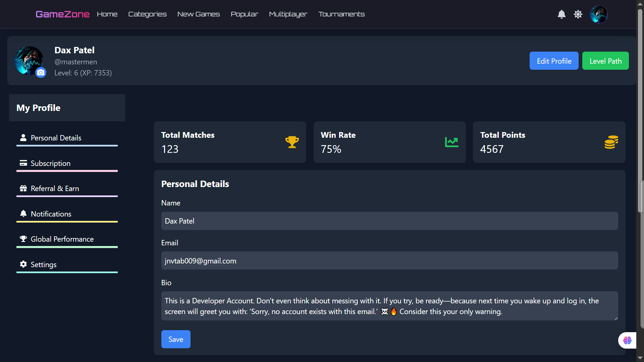Screen dimensions: 644x362
Task: Click the notification bell icon in header
Action: (x=561, y=14)
